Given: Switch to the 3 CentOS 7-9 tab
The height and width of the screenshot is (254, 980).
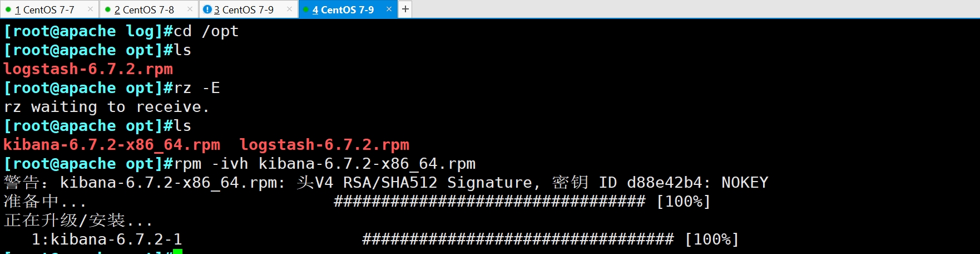Looking at the screenshot, I should click(249, 9).
